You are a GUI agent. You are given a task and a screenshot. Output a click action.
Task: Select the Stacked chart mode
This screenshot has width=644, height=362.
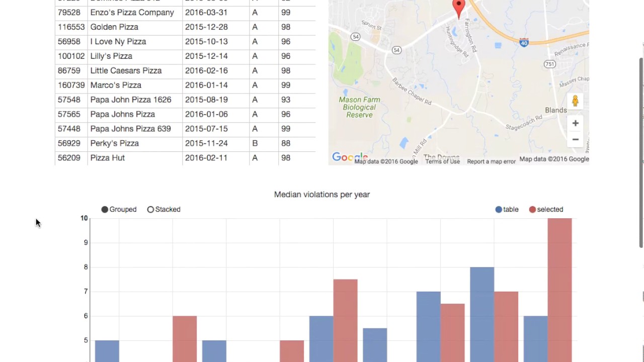164,209
